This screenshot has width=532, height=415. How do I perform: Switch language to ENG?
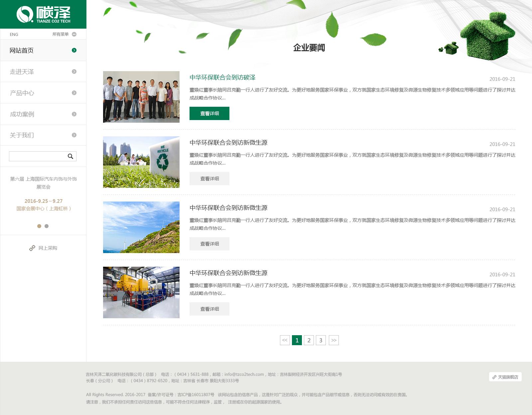click(x=14, y=35)
